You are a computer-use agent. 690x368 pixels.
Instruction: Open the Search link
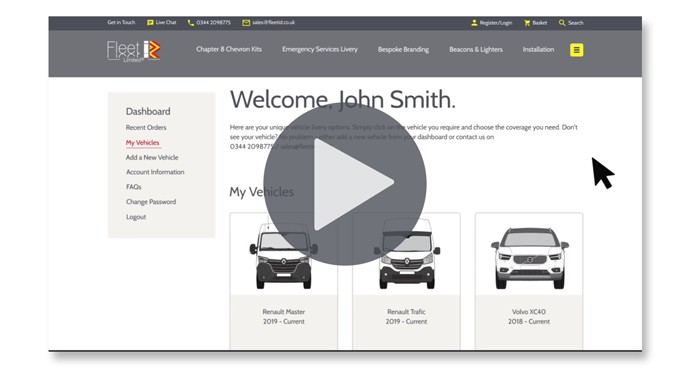pyautogui.click(x=576, y=23)
